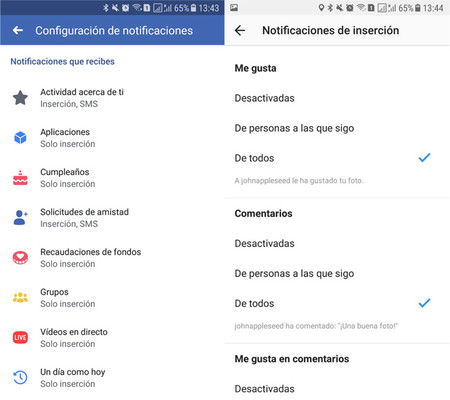
Task: Select the checked De todos option under Comentarios
Action: (337, 303)
